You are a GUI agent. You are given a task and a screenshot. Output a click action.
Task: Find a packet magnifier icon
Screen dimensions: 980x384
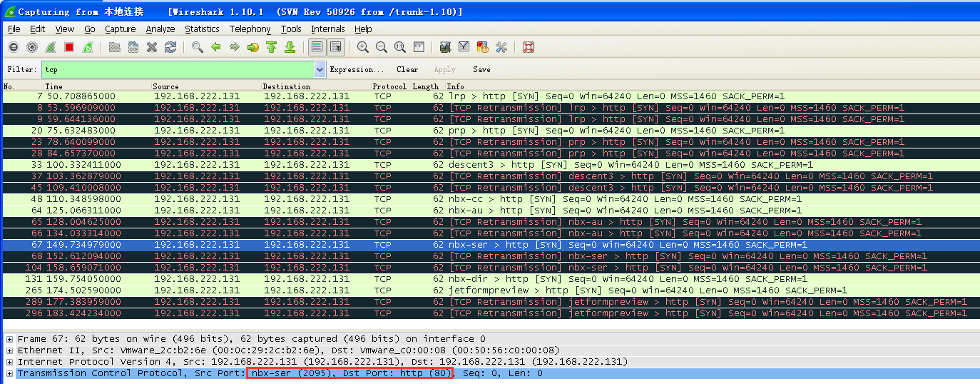tap(198, 47)
